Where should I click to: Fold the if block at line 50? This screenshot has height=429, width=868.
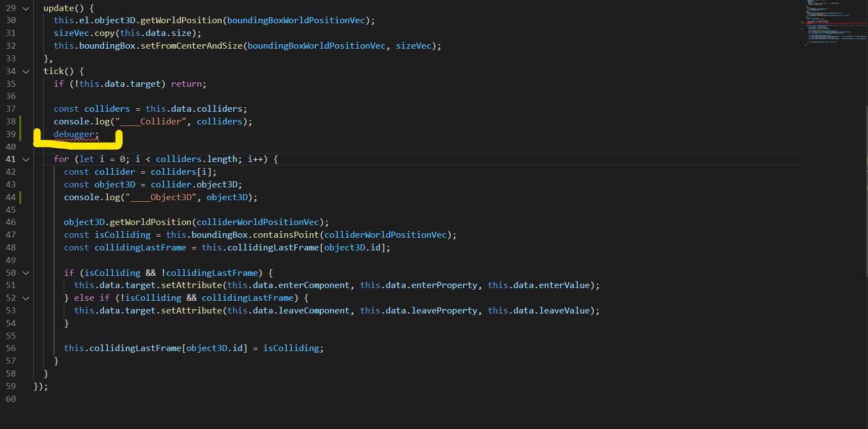coord(26,273)
